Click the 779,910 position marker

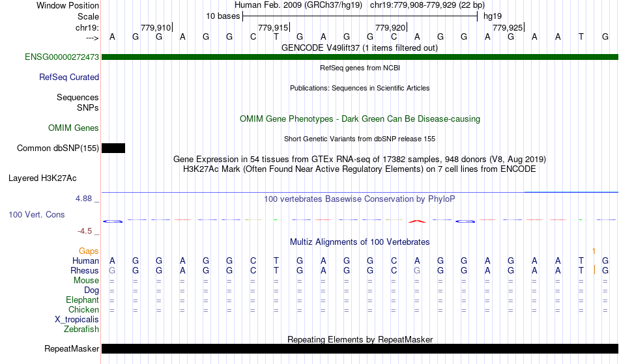pos(156,27)
